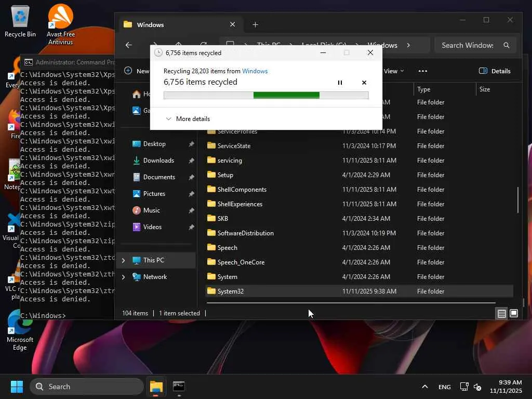
Task: Unpin Music using its pin icon
Action: tap(191, 210)
